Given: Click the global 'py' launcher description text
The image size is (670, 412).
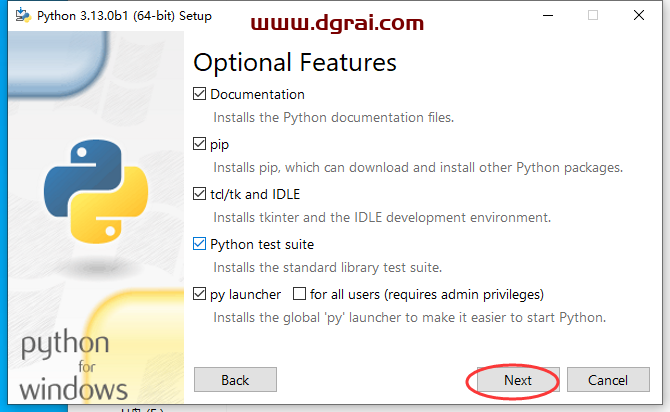Looking at the screenshot, I should (x=409, y=318).
